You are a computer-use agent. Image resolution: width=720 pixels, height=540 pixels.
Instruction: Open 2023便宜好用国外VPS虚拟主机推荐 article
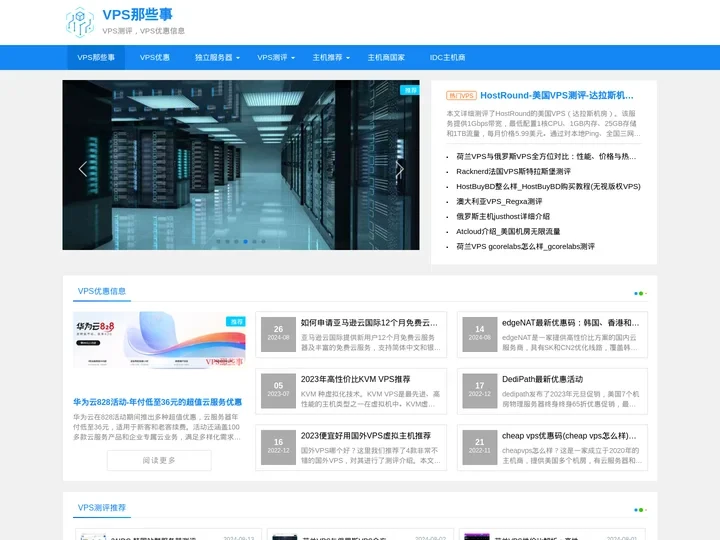[x=366, y=436]
